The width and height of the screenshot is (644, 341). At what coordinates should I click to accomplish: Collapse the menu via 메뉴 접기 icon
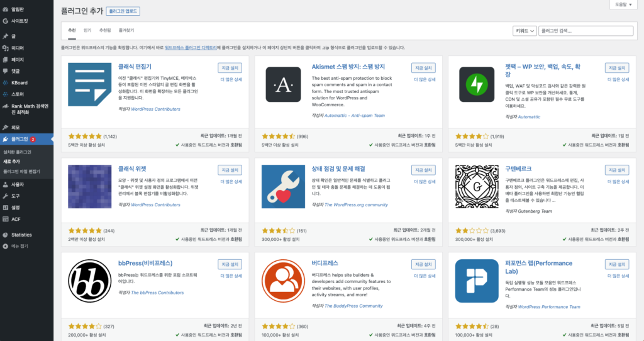click(x=5, y=247)
